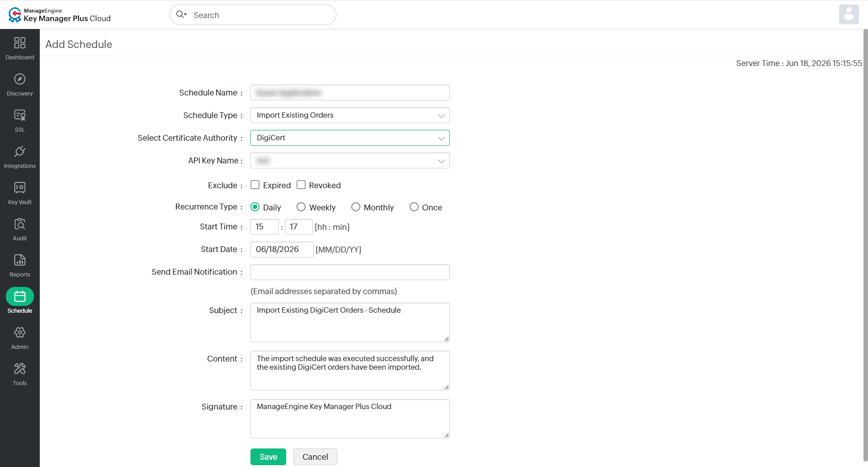Select Monthly recurrence type
This screenshot has width=868, height=467.
coord(356,207)
